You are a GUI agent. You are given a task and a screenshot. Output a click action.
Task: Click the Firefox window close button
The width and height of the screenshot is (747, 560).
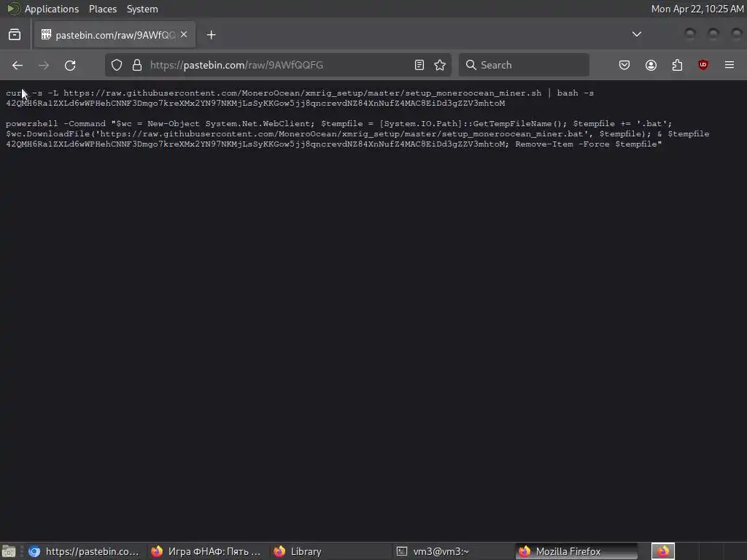point(737,34)
